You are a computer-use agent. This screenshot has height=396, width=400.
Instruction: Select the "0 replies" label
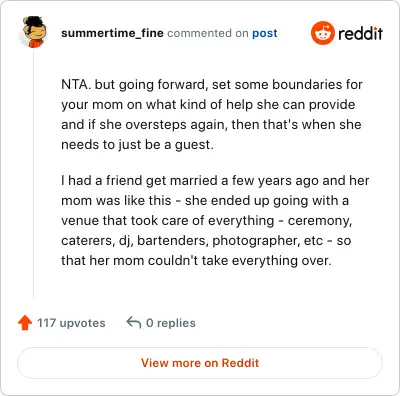point(171,323)
